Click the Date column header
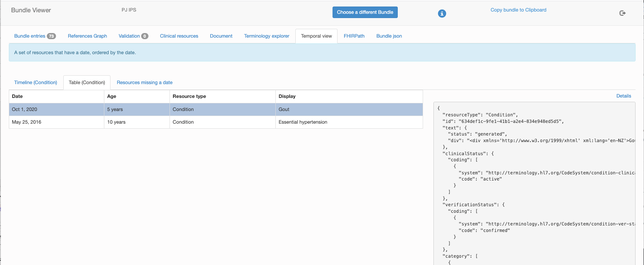Viewport: 644px width, 265px height. (x=17, y=96)
